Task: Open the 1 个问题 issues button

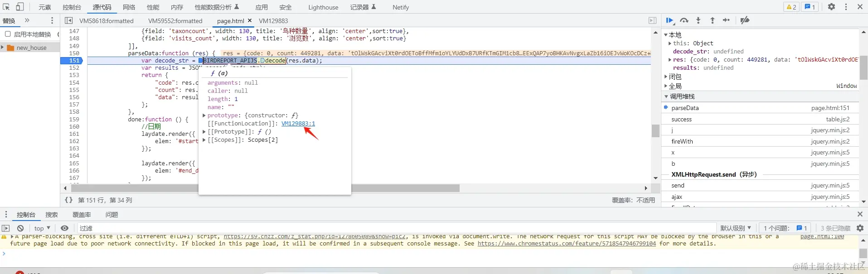Action: 786,228
